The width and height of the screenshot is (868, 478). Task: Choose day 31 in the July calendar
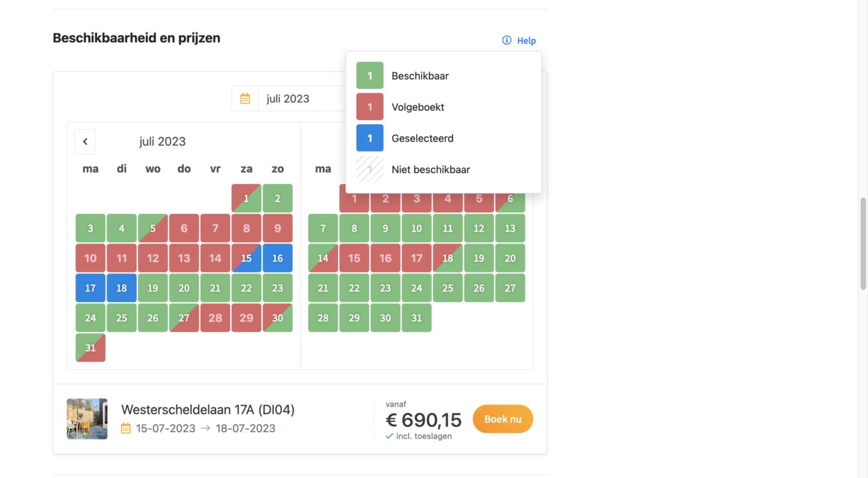coord(90,348)
